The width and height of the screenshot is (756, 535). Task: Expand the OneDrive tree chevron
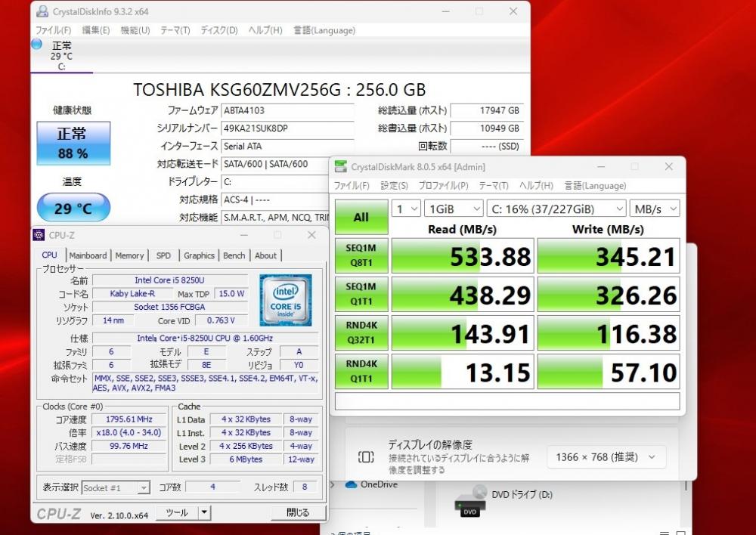pyautogui.click(x=332, y=484)
